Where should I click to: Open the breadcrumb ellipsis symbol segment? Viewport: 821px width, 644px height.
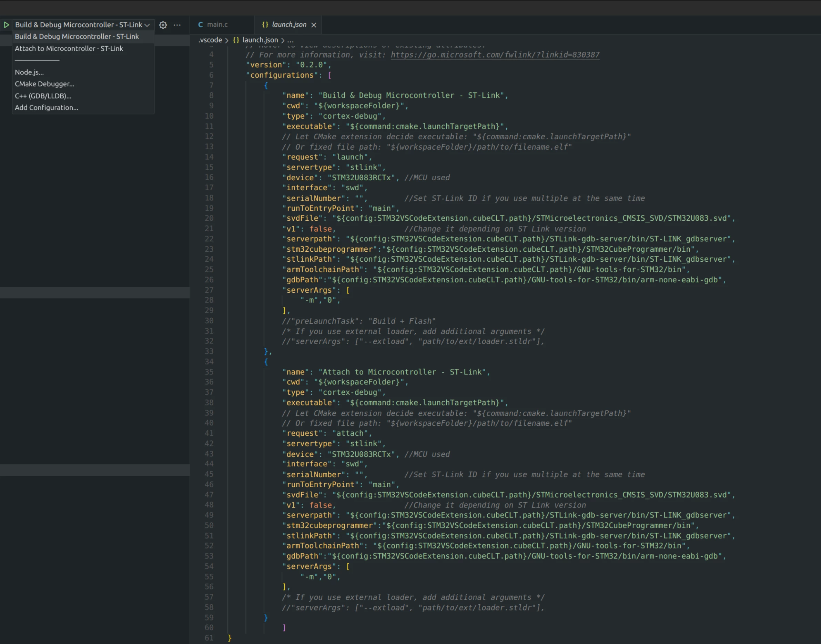pos(290,40)
